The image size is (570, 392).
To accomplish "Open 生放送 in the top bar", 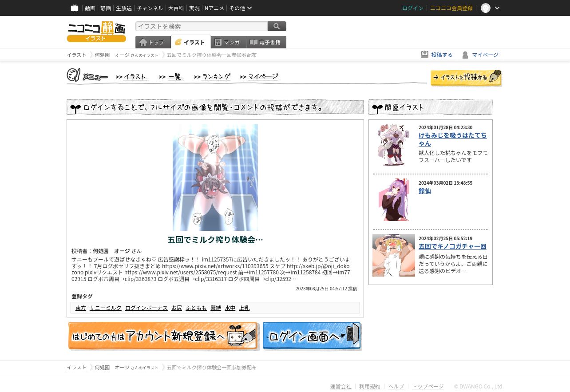I will coord(124,8).
